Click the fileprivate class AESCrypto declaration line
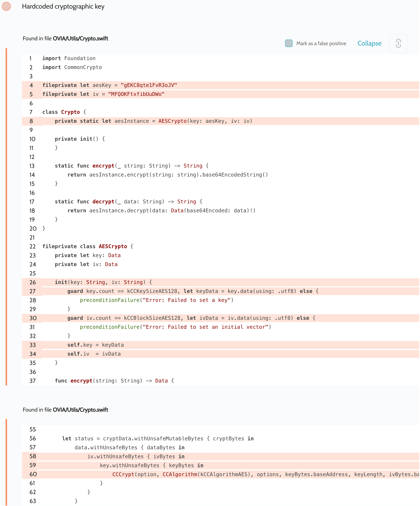 (x=88, y=246)
